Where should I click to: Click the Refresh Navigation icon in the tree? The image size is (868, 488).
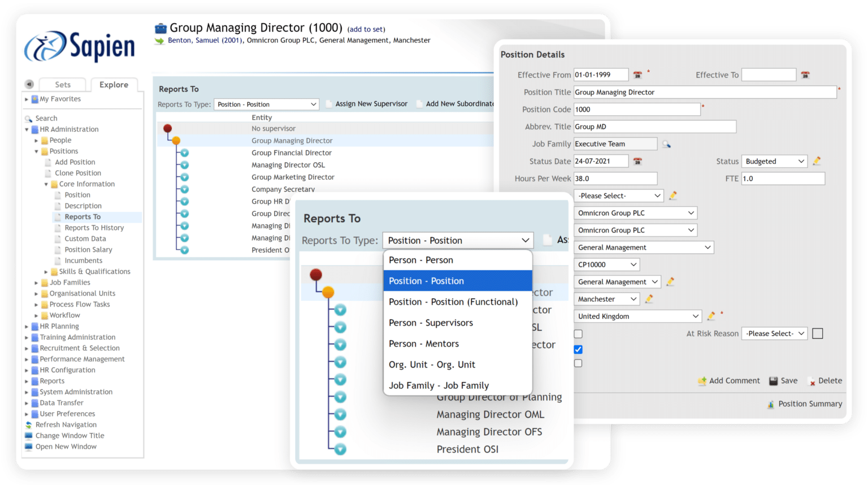pos(29,425)
